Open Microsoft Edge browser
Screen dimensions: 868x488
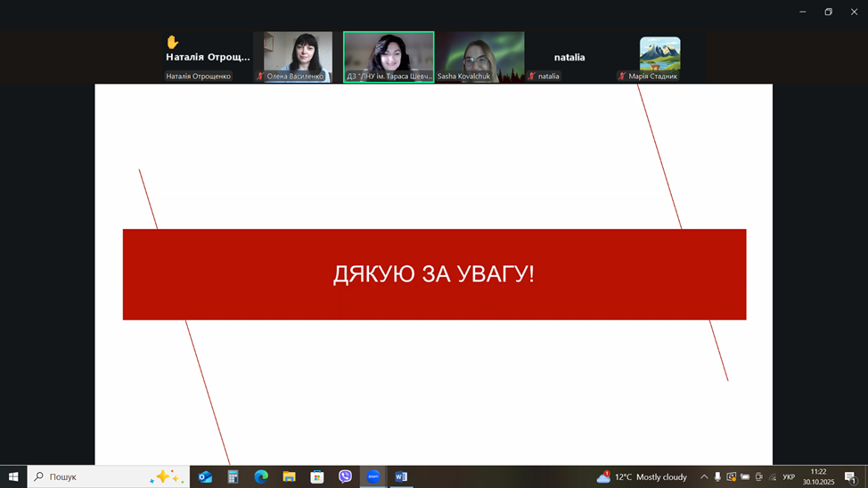coord(261,476)
